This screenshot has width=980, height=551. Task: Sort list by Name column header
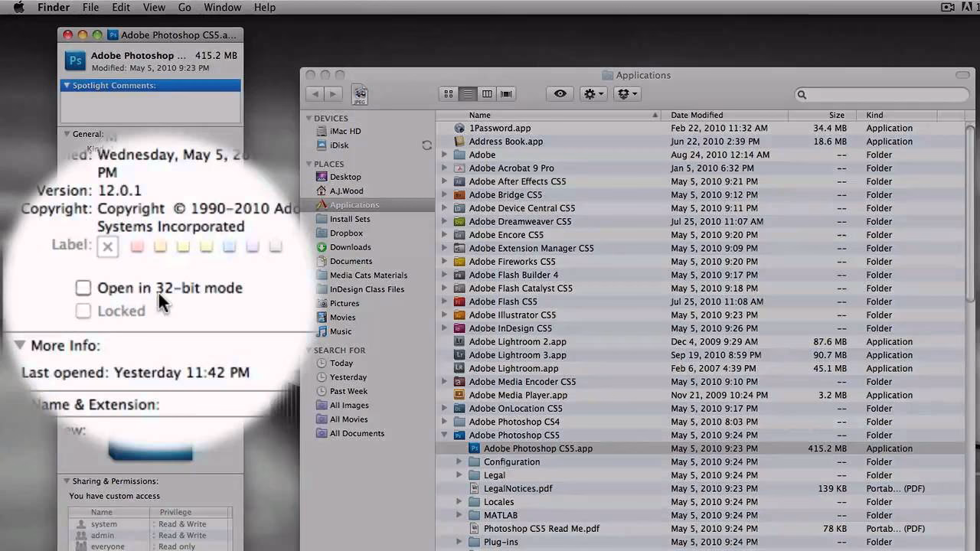549,115
